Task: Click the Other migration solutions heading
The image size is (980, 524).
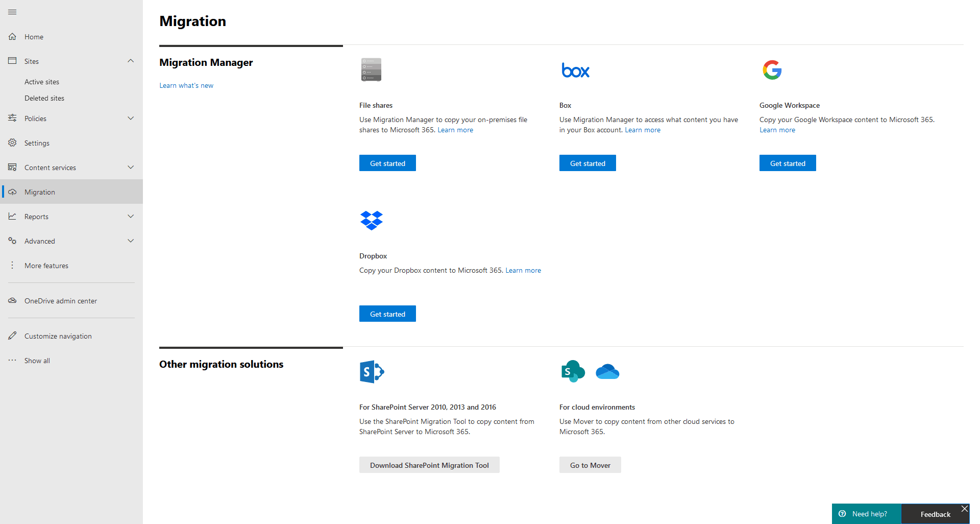Action: click(221, 364)
